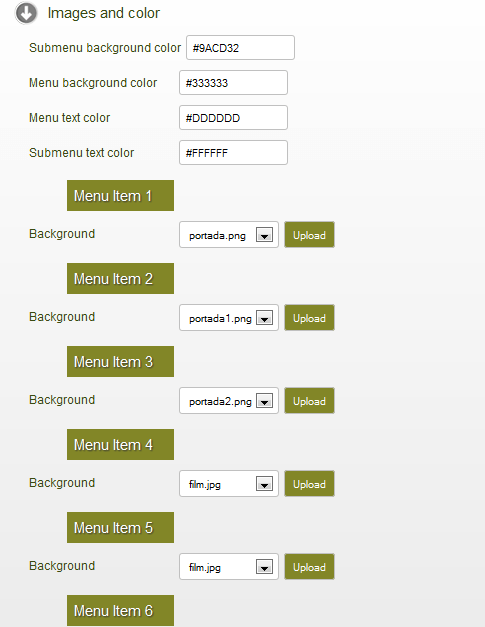Screen dimensions: 485x627
Task: Select the Menu Item 6 header
Action: tap(120, 611)
